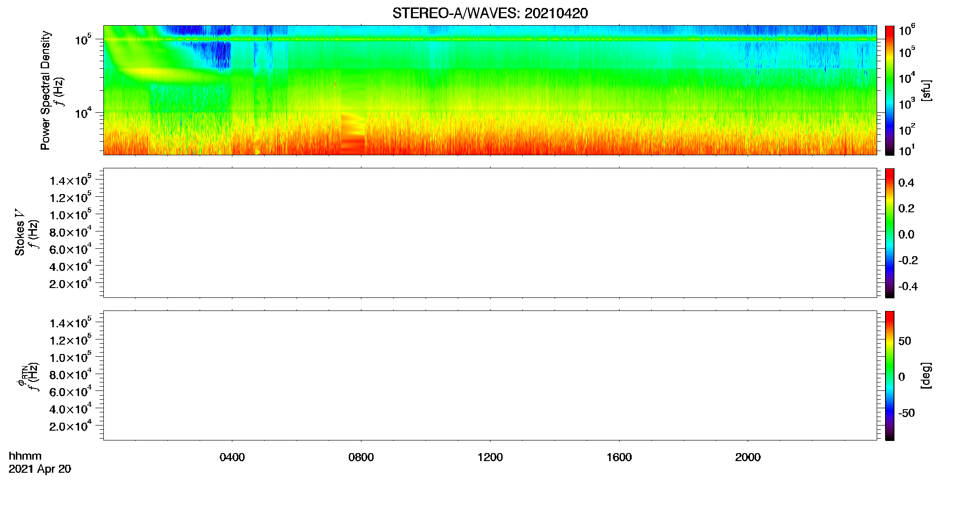Click the plot title STEREO-A/WAVES: 20210420

point(490,14)
